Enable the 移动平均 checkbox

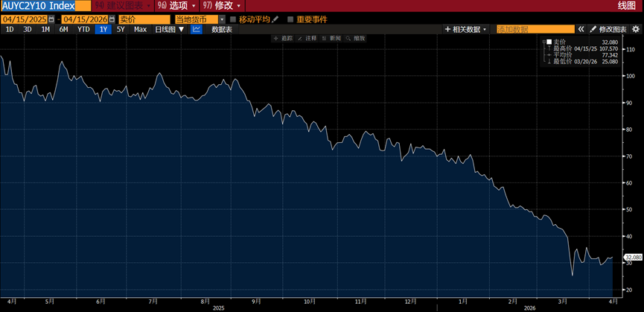pos(233,19)
